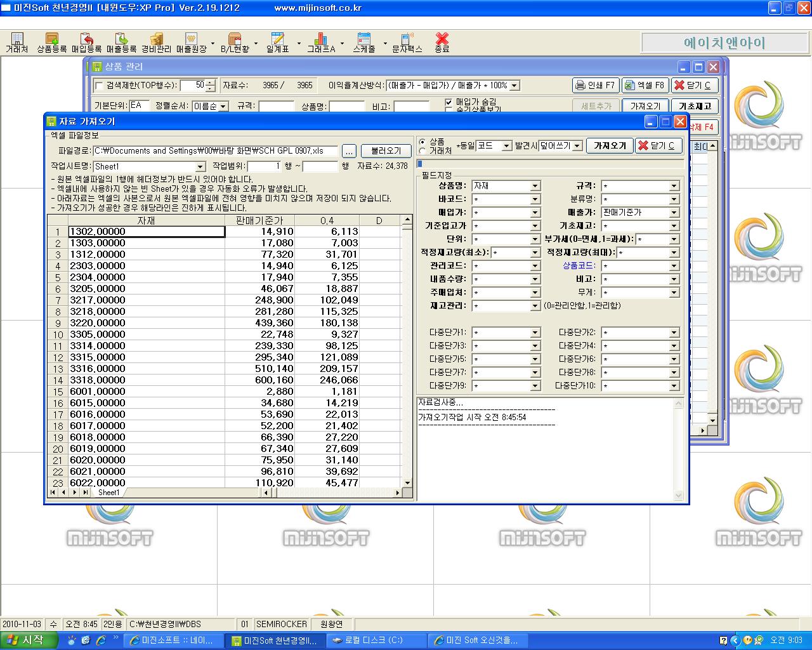Click the last sheet navigation arrow
Screen dimensions: 812x650
click(86, 493)
